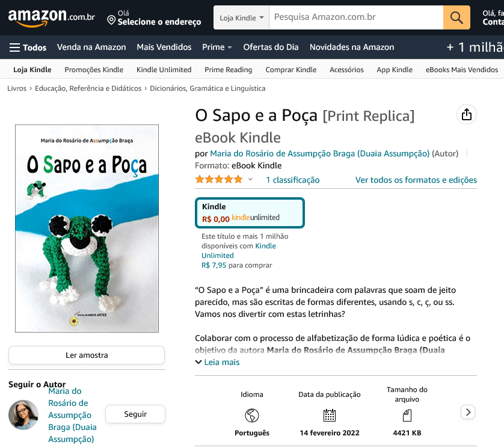The image size is (504, 448).
Task: Click the author profile photo
Action: pyautogui.click(x=23, y=415)
